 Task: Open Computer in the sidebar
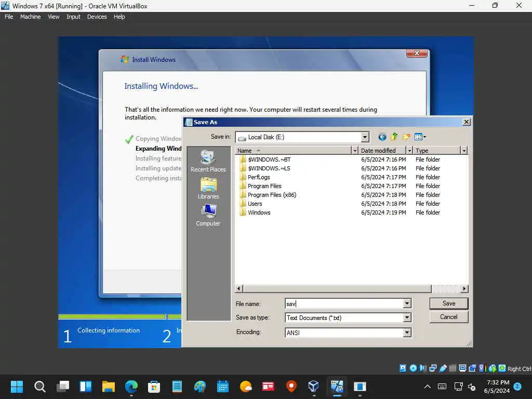click(x=208, y=216)
